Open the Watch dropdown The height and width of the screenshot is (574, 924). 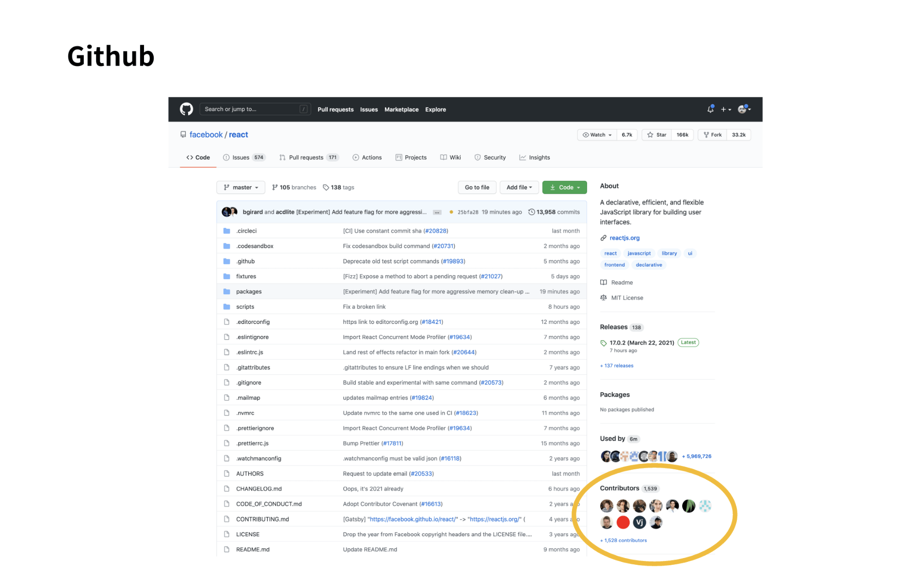coord(597,135)
